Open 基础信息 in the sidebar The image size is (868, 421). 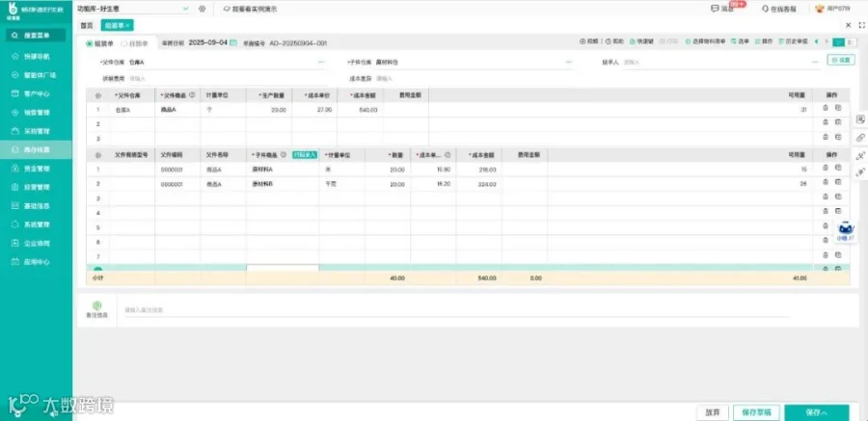pyautogui.click(x=36, y=206)
